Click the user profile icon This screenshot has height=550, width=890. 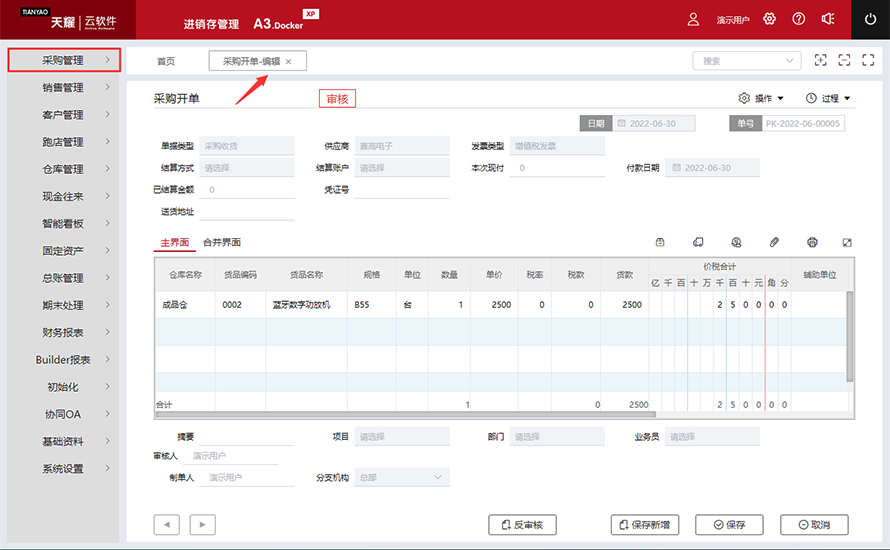pos(693,19)
